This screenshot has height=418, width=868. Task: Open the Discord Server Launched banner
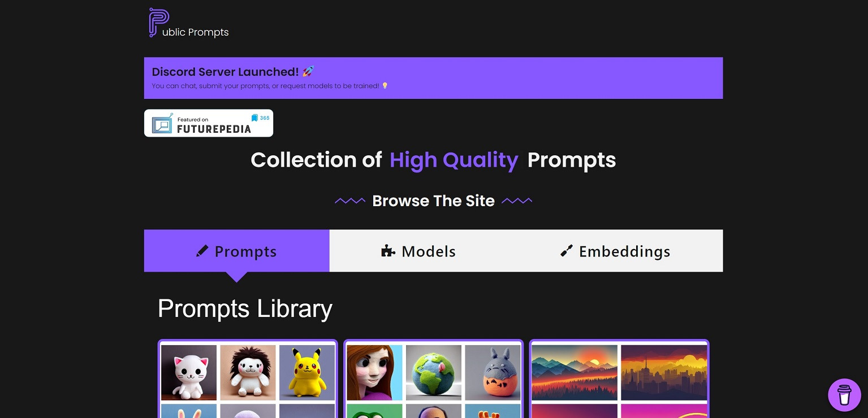[433, 78]
